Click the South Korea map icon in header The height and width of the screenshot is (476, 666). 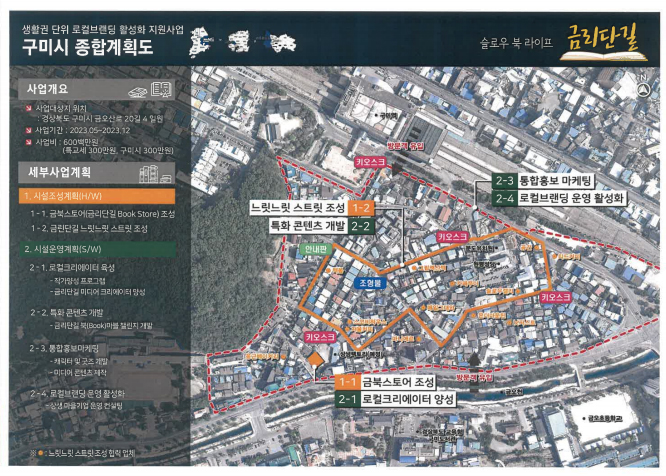201,42
